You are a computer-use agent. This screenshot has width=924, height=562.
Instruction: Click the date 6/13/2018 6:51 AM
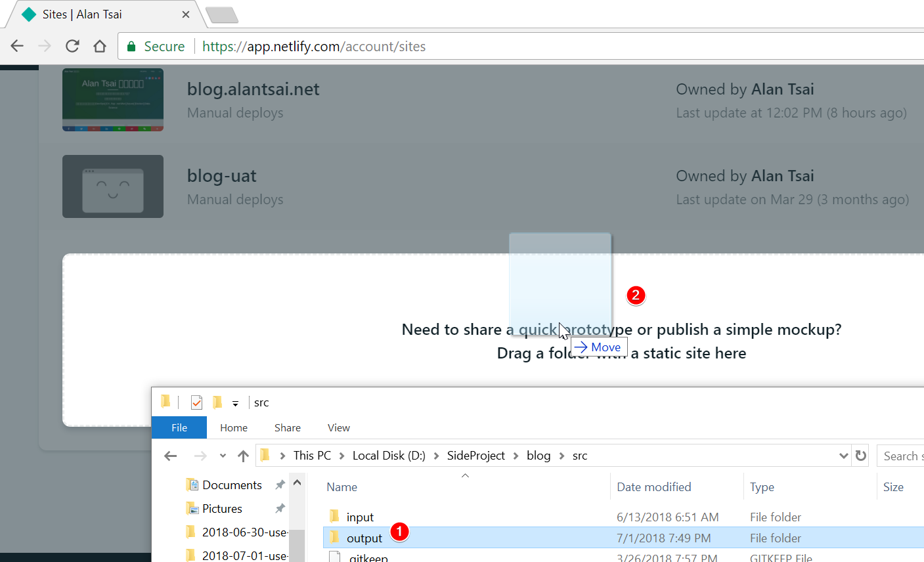(x=667, y=517)
